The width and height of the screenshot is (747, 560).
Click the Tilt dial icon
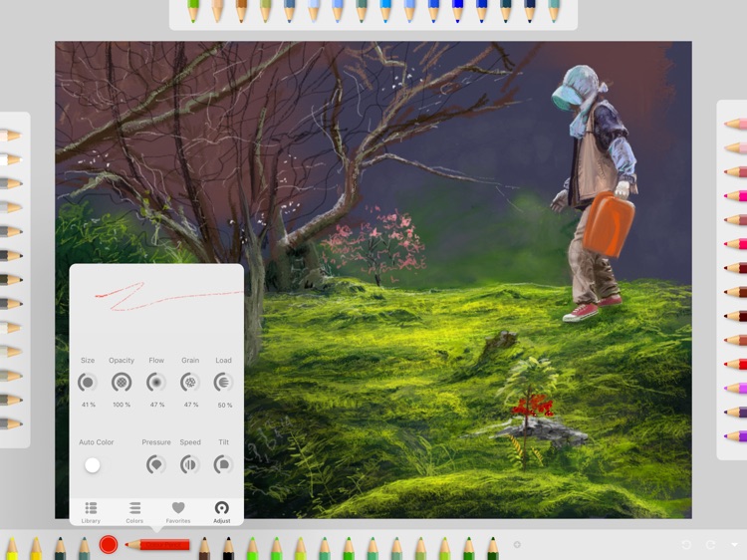223,464
